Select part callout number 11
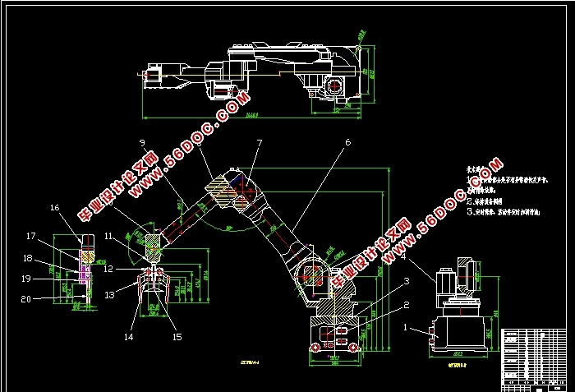The height and width of the screenshot is (392, 575). pyautogui.click(x=108, y=236)
